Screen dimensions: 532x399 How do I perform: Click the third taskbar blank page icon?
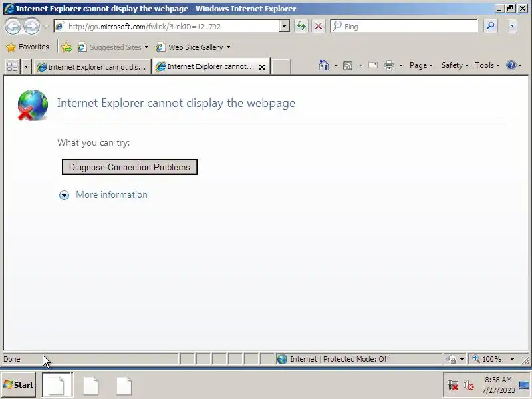(124, 386)
